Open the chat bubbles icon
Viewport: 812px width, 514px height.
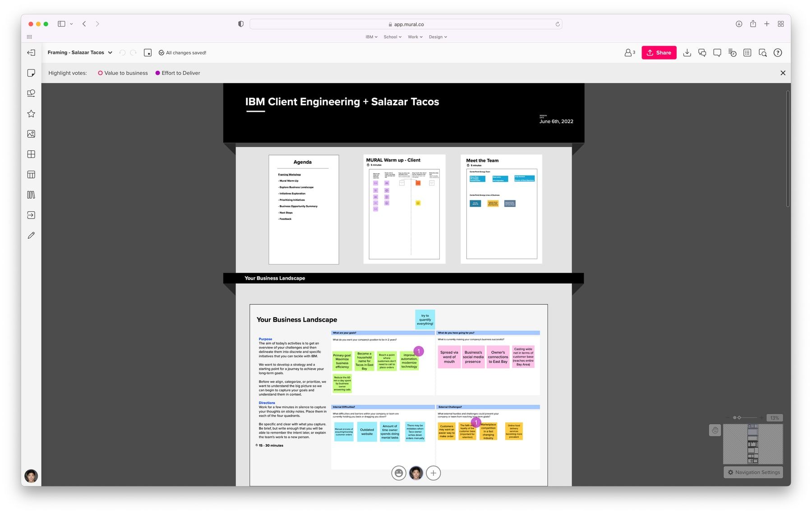702,53
